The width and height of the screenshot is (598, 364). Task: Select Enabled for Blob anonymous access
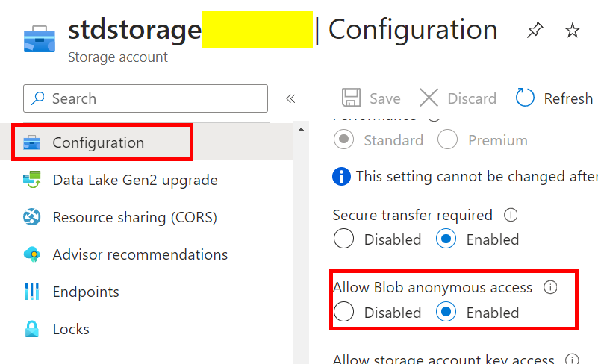click(446, 312)
